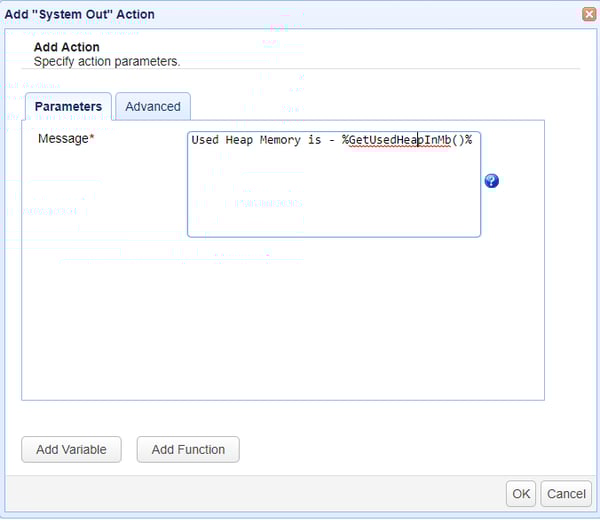Switch to the Advanced tab

tap(153, 106)
